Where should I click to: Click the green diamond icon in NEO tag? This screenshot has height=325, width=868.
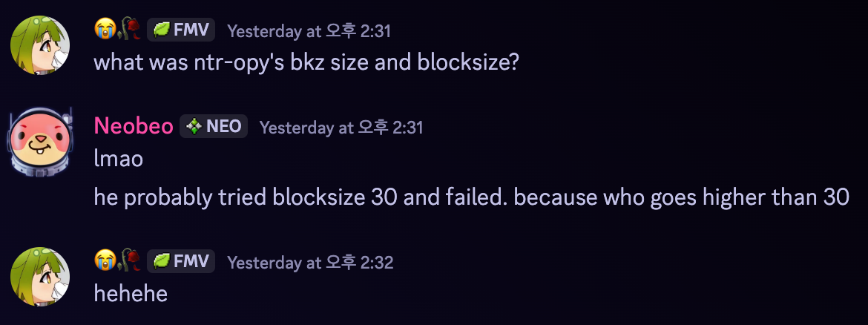pos(194,127)
